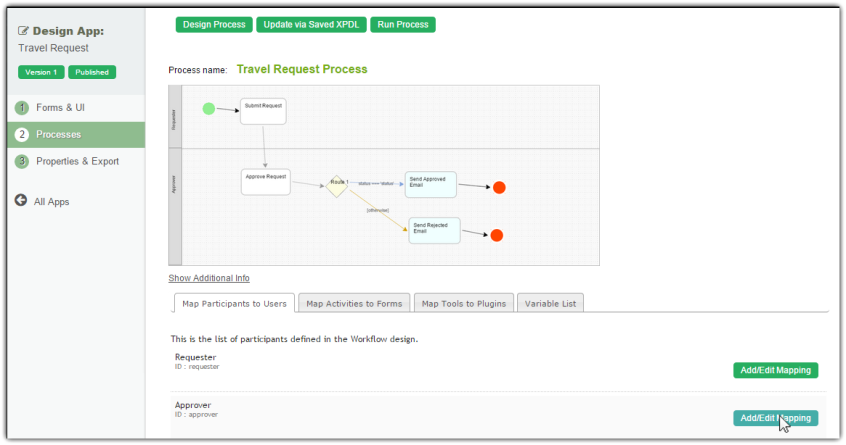This screenshot has height=445, width=846.
Task: Open Properties & Export step
Action: point(77,161)
